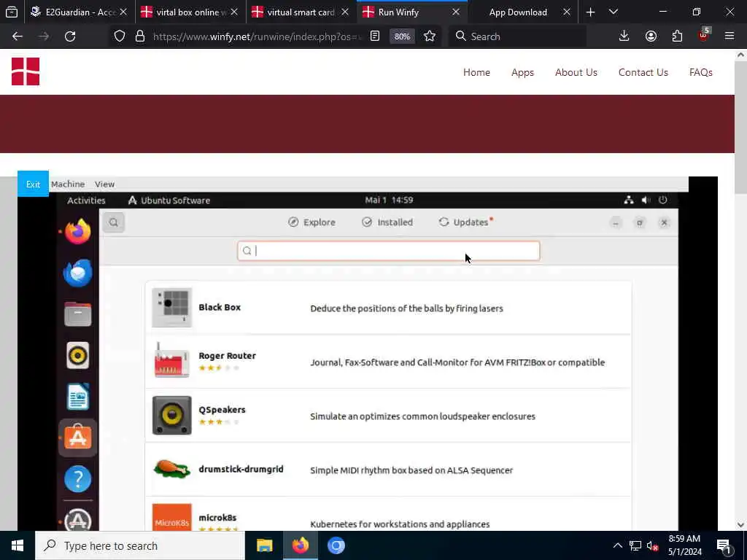Reload the page in Firefox

click(70, 36)
